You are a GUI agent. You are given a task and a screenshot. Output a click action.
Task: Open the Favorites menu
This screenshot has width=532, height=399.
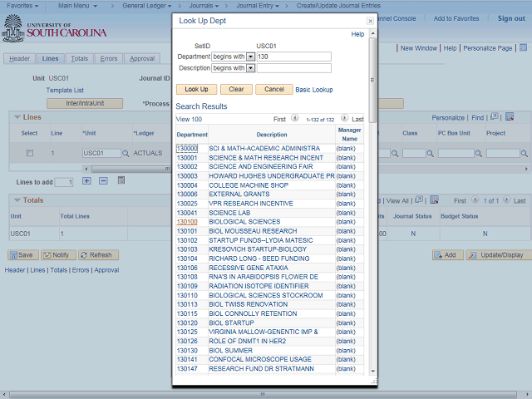[x=22, y=6]
